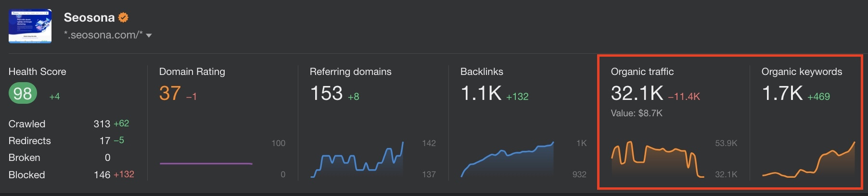Image resolution: width=868 pixels, height=196 pixels.
Task: Click the Organic keywords sparkline chart
Action: pos(808,159)
